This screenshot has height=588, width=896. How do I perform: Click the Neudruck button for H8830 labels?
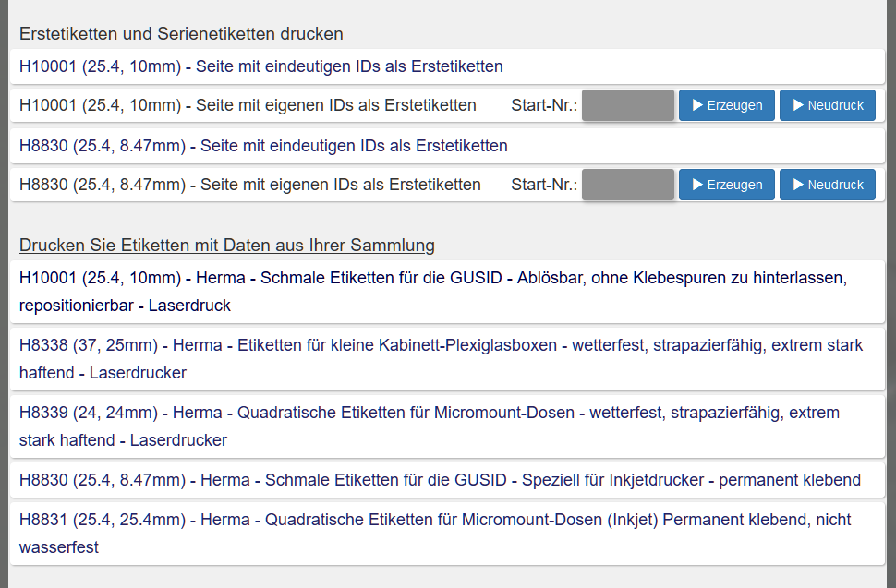[x=827, y=184]
